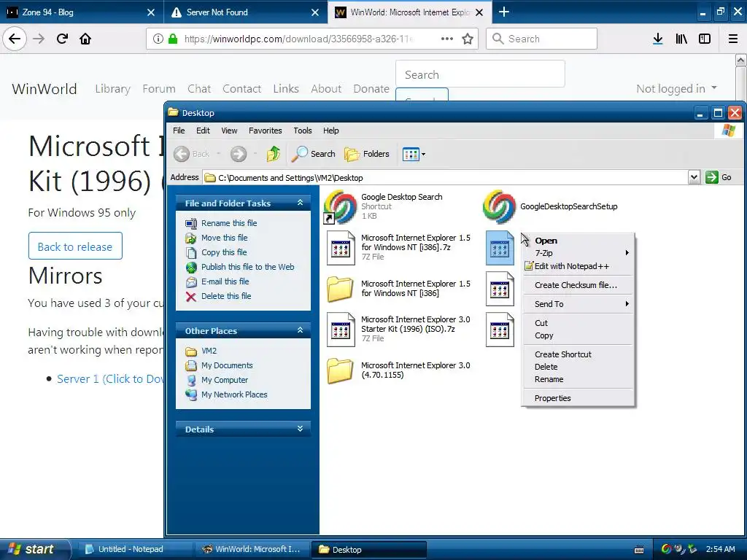This screenshot has width=747, height=560.
Task: Choose Rename in the context menu
Action: coord(578,379)
